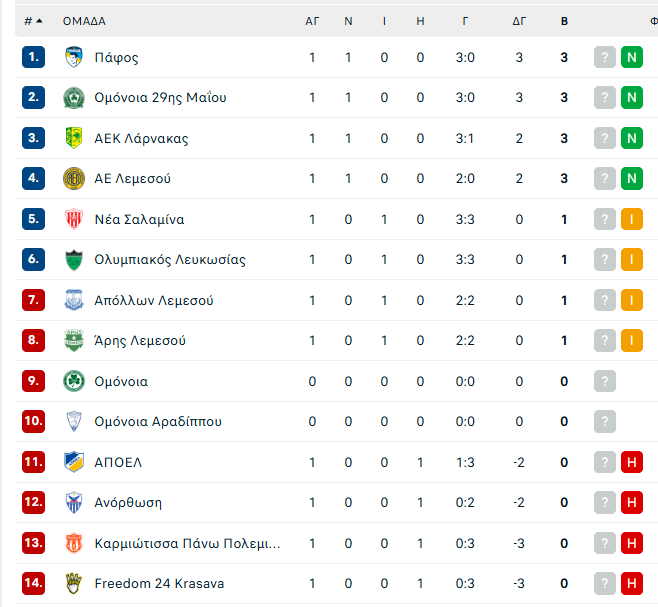Click the Πάφος team crest icon
This screenshot has width=658, height=607.
pyautogui.click(x=74, y=57)
